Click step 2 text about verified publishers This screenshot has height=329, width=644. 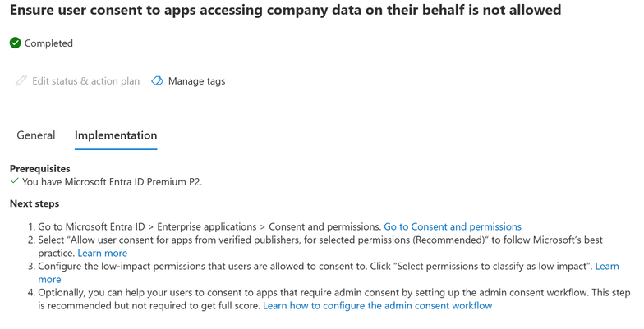click(x=246, y=240)
